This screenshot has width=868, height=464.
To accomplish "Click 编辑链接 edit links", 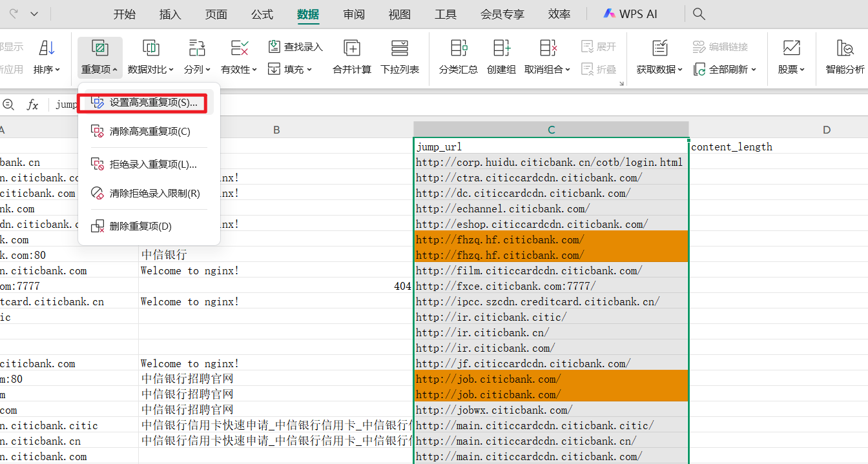I will tap(720, 47).
